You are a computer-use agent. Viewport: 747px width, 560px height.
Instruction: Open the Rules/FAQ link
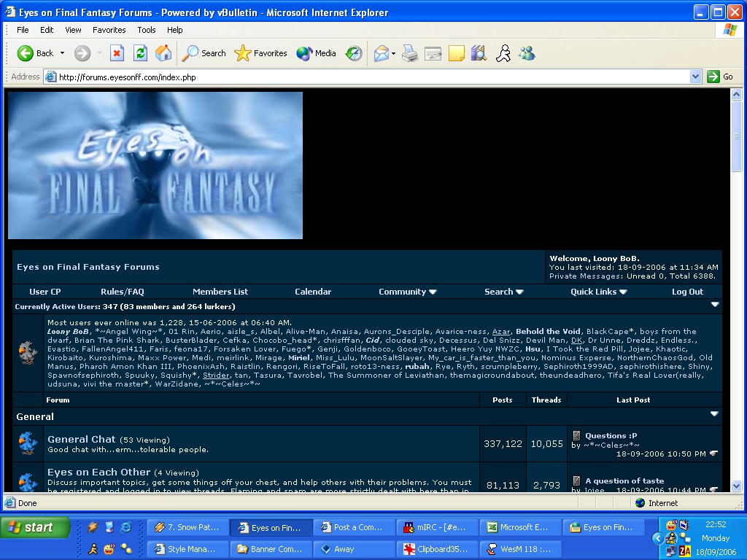pos(123,292)
